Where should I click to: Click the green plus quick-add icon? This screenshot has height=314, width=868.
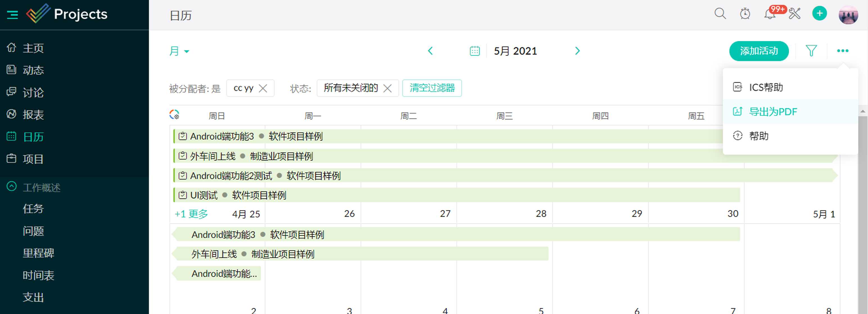coord(819,14)
